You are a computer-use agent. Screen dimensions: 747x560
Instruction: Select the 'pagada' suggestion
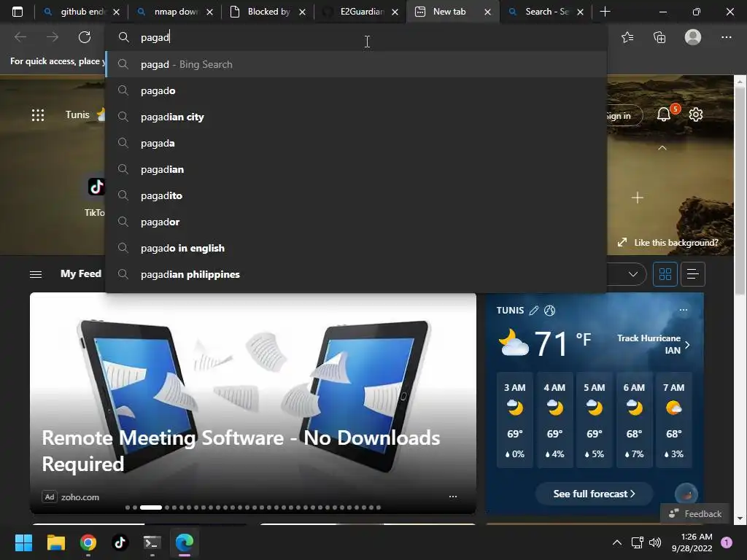pyautogui.click(x=356, y=143)
